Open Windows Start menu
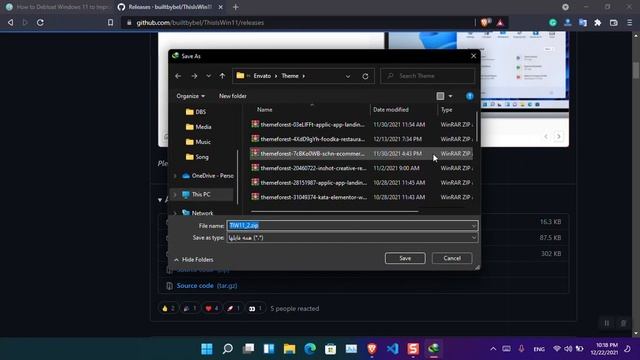 [207, 349]
